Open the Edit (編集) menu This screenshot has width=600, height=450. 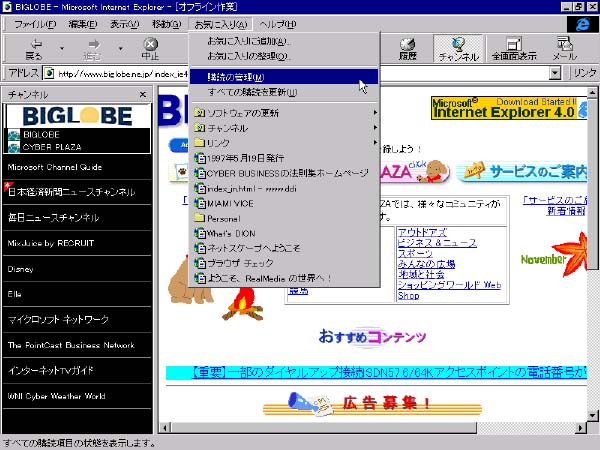(x=83, y=24)
